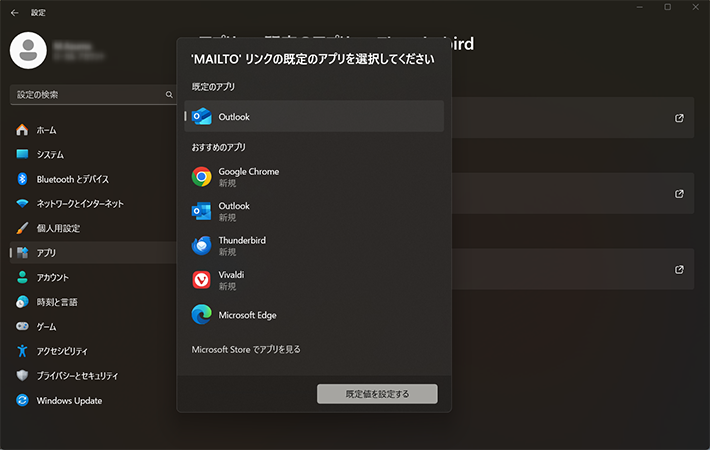Maximize the Settings window
710x450 pixels.
click(x=667, y=7)
